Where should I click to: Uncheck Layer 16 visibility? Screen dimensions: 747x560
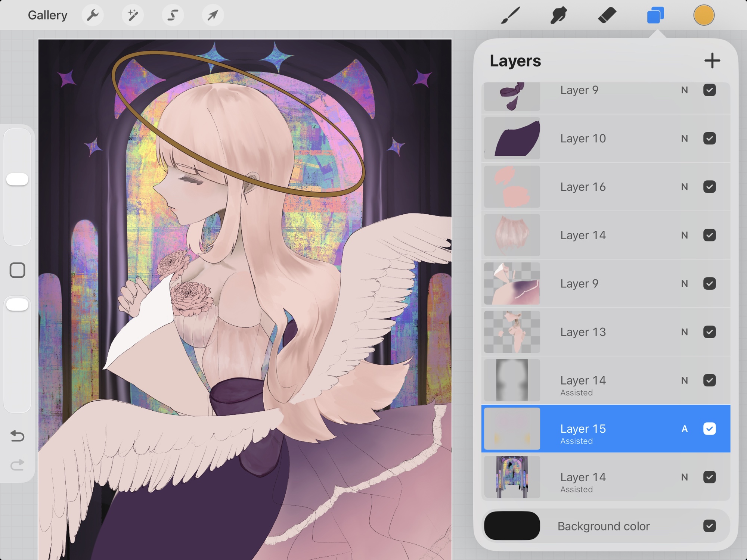click(709, 187)
